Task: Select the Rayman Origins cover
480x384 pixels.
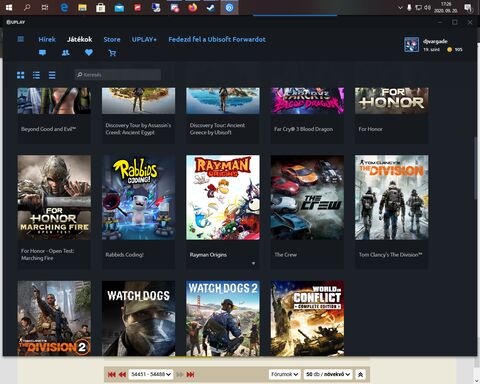Action: (223, 197)
